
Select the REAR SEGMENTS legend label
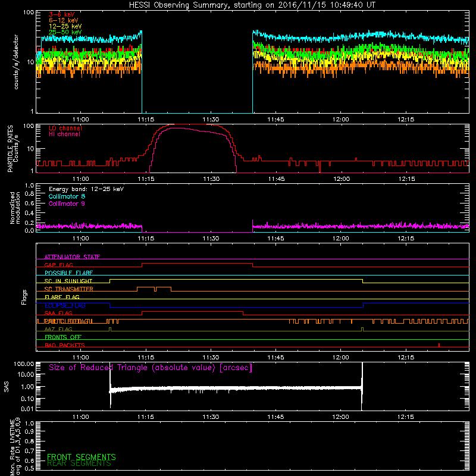(79, 464)
